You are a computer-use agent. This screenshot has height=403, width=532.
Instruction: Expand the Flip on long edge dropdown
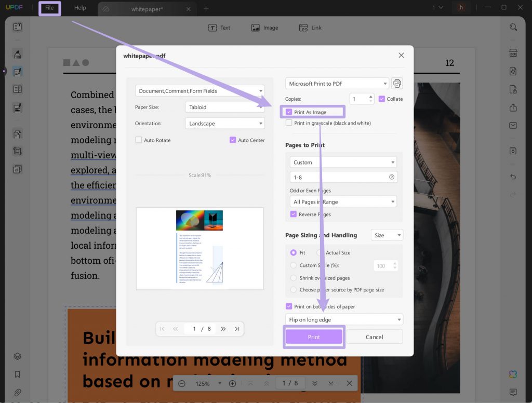point(344,319)
